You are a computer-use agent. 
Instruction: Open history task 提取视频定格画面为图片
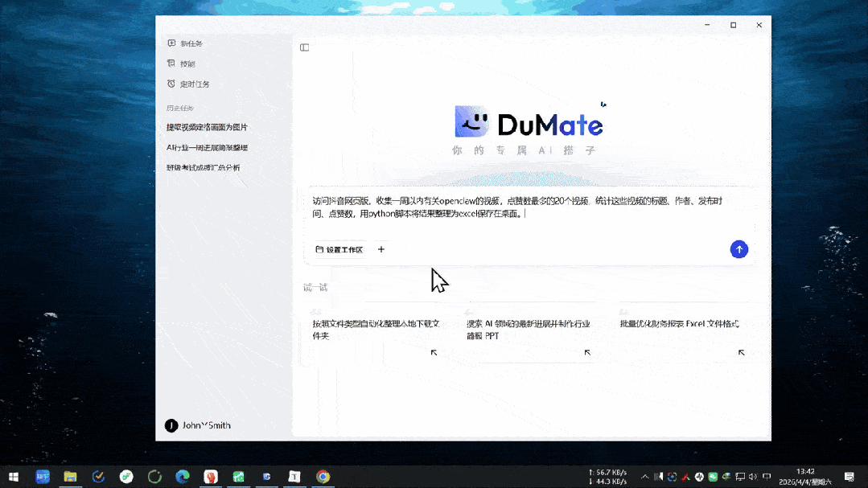tap(207, 127)
